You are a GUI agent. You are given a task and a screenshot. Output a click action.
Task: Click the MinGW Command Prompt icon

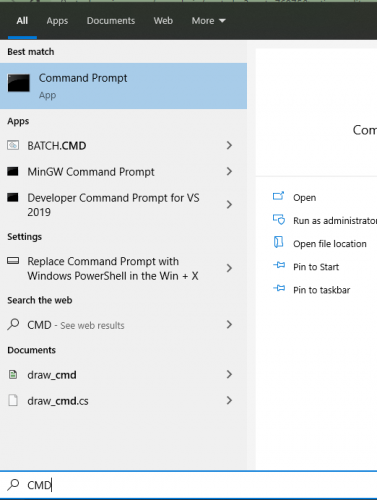click(13, 171)
